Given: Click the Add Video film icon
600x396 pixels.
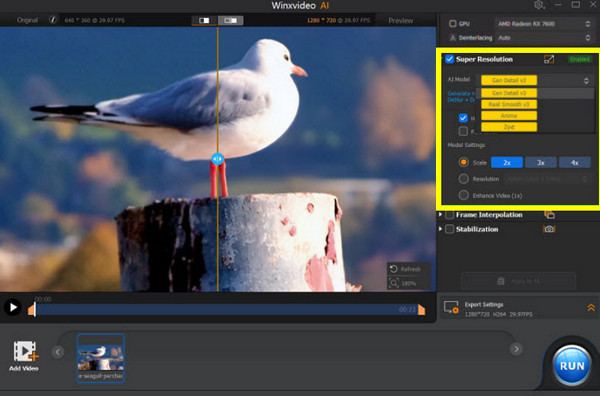Looking at the screenshot, I should coord(25,351).
